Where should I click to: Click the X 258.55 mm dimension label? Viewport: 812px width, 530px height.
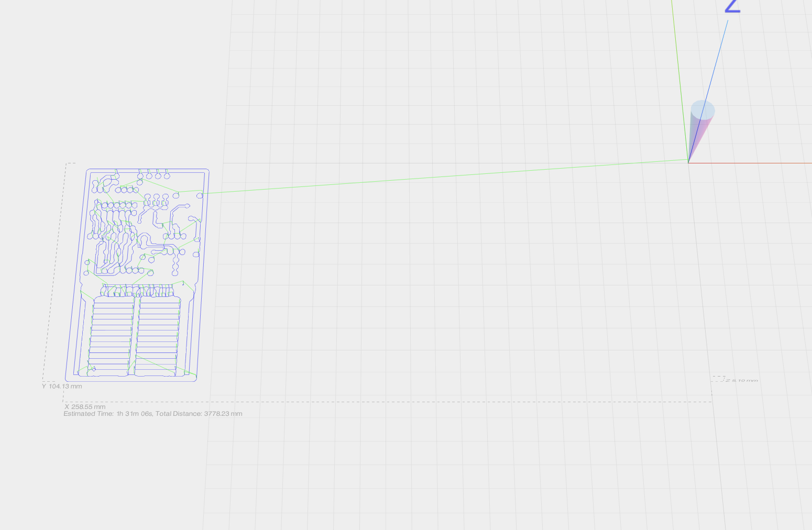[84, 406]
